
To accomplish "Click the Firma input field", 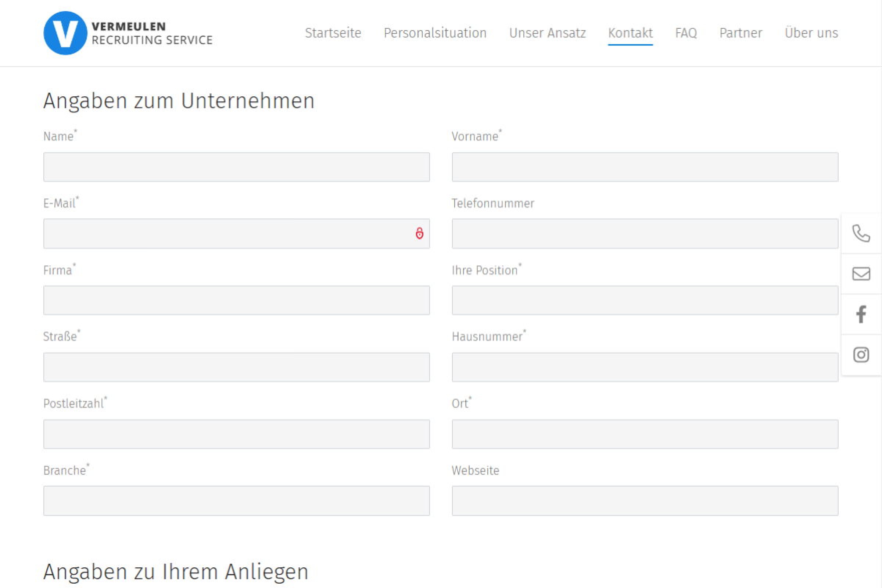I will coord(236,300).
